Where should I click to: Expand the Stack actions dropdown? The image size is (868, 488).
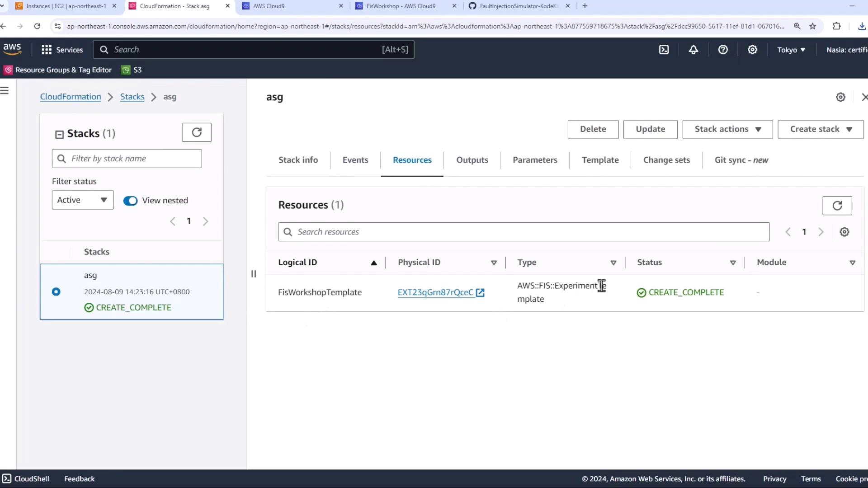pos(727,129)
